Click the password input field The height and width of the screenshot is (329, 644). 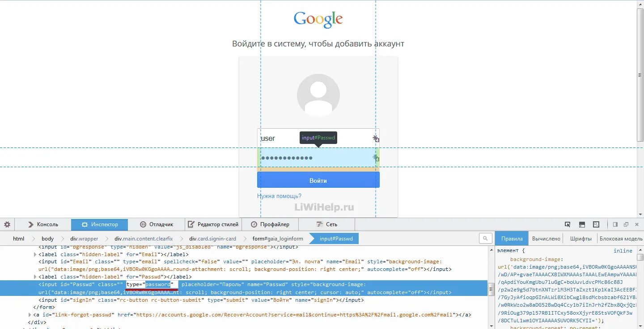(x=318, y=158)
